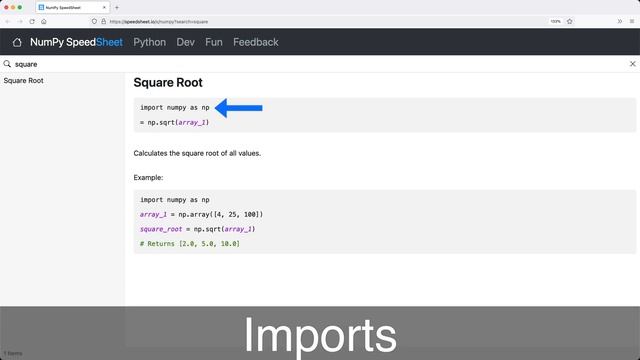This screenshot has width=640, height=360.
Task: Open the Fun menu item
Action: [214, 42]
